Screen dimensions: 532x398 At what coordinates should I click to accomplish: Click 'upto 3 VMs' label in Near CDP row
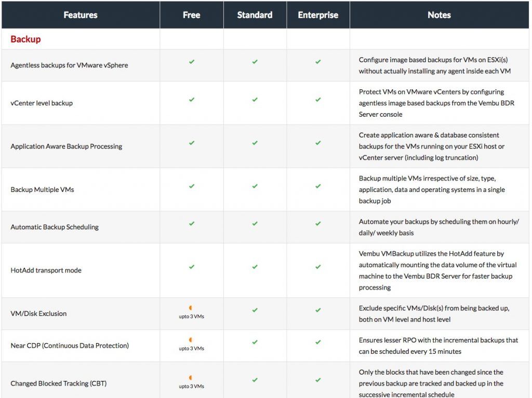191,348
